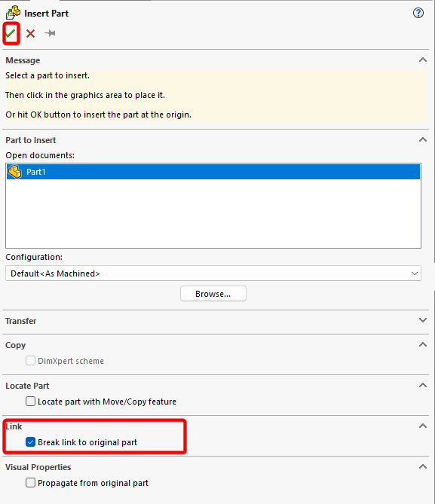Collapse the Visual Properties section
This screenshot has height=504, width=435.
(423, 466)
